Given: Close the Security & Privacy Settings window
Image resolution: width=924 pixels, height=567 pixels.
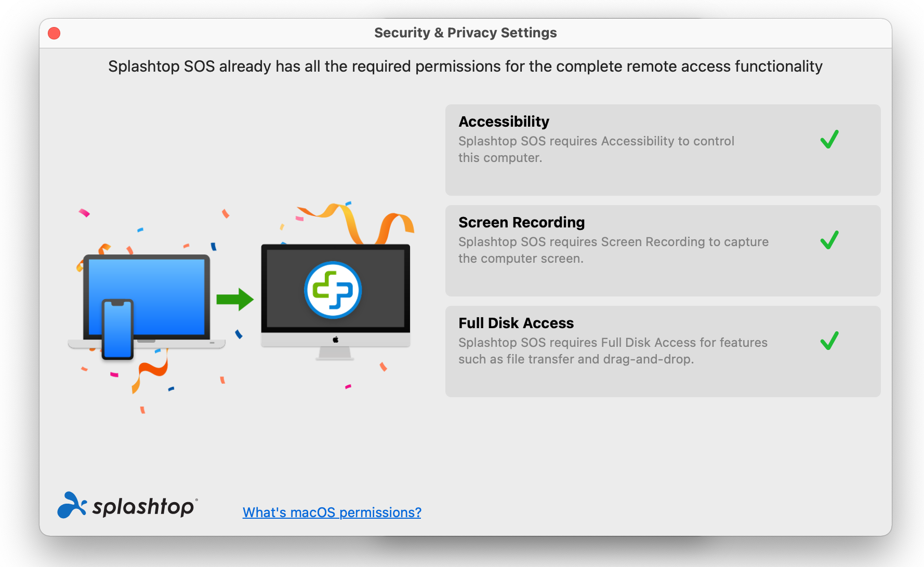Looking at the screenshot, I should (x=54, y=33).
